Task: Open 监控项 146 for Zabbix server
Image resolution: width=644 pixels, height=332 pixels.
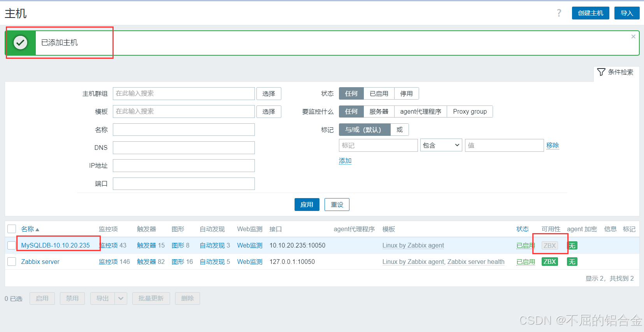Action: pos(108,262)
